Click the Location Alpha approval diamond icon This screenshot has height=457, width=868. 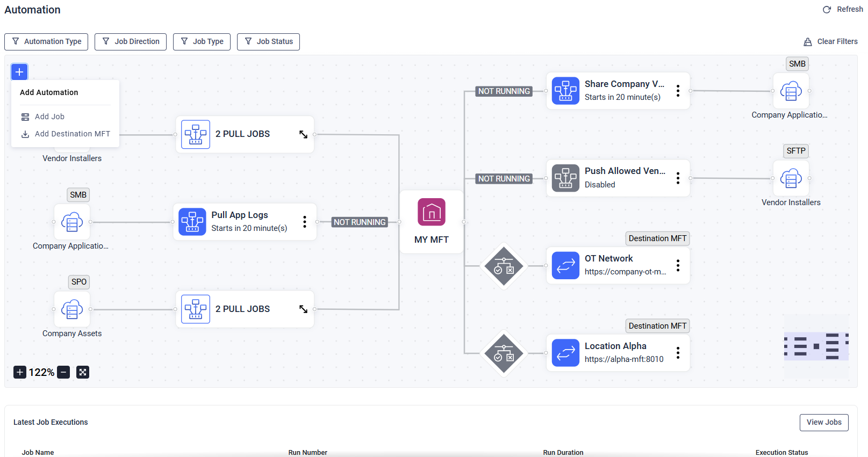click(504, 353)
